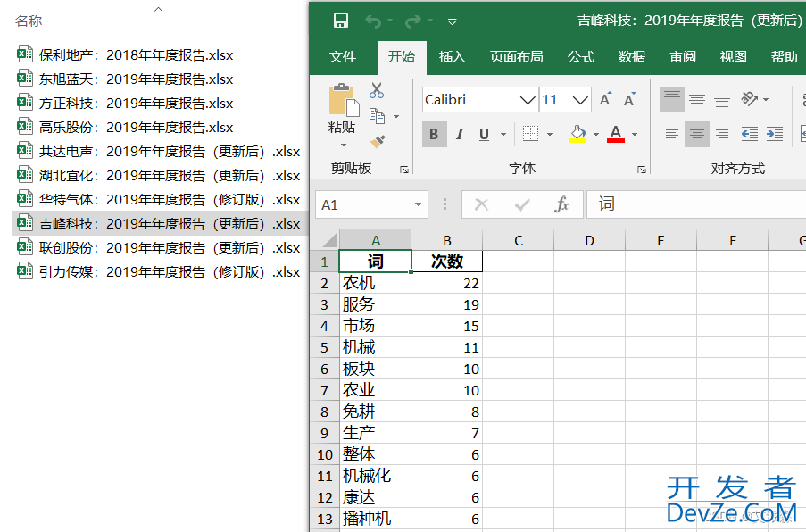Open the Underline style dropdown arrow

coord(503,135)
